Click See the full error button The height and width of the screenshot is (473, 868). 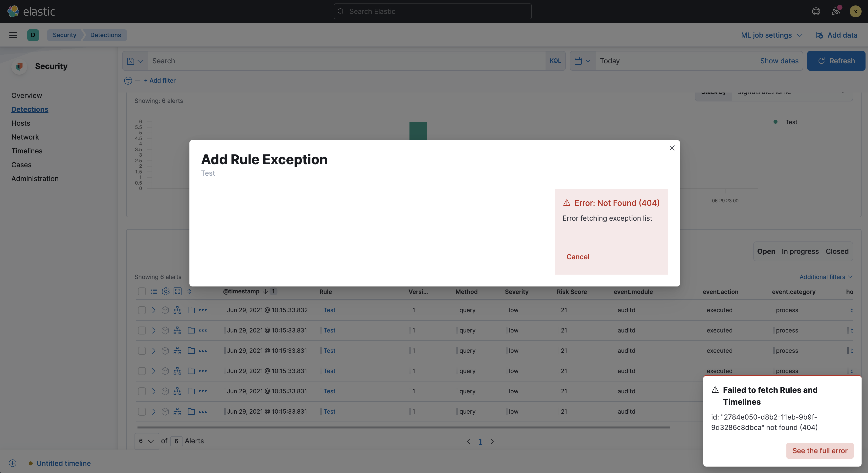pyautogui.click(x=820, y=450)
